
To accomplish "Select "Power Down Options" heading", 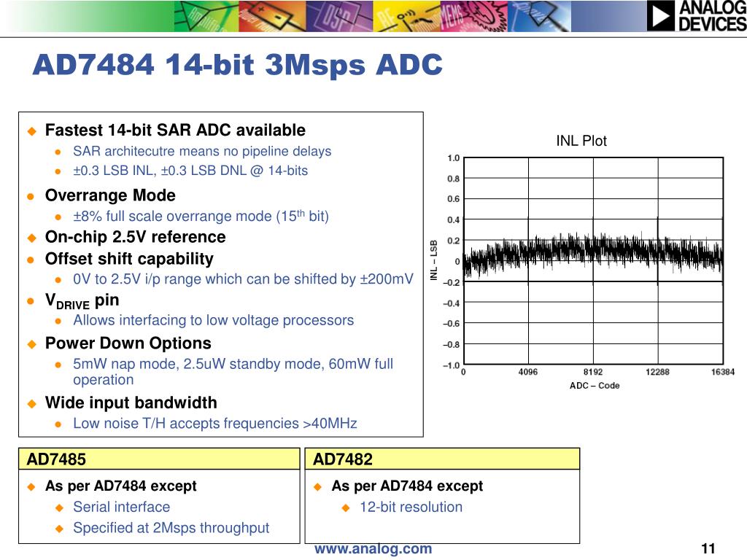I will tap(128, 343).
